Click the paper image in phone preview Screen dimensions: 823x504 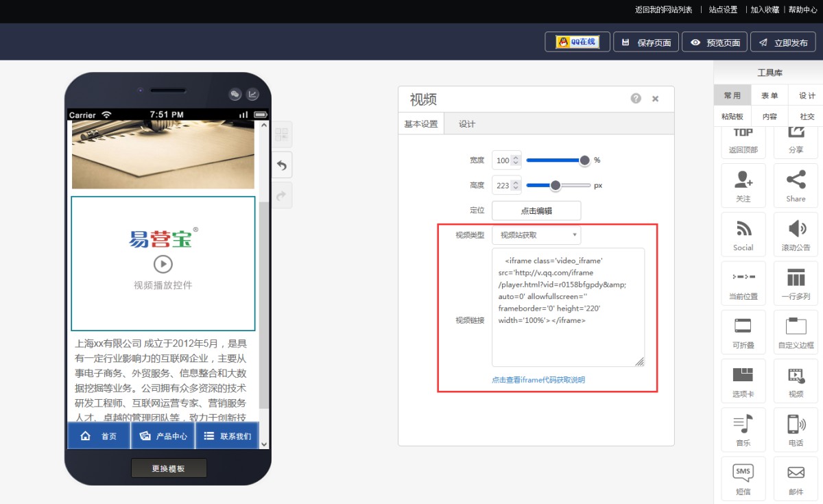click(x=163, y=155)
